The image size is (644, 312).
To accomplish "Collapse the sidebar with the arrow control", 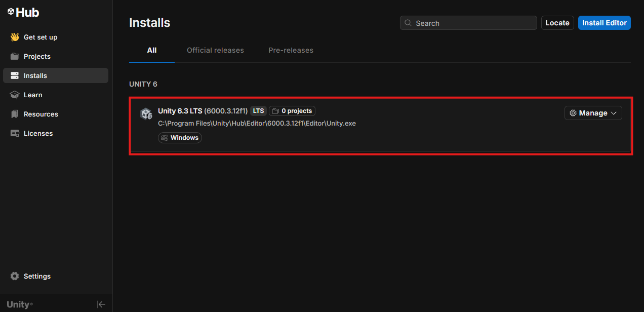I will (x=101, y=304).
